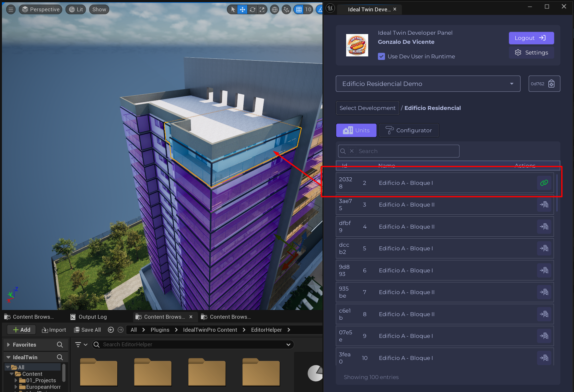Click the units Search input field
574x392 pixels.
[407, 151]
